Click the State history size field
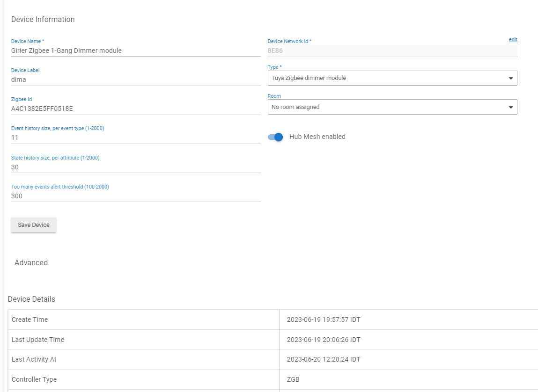Image resolution: width=538 pixels, height=392 pixels. (135, 167)
